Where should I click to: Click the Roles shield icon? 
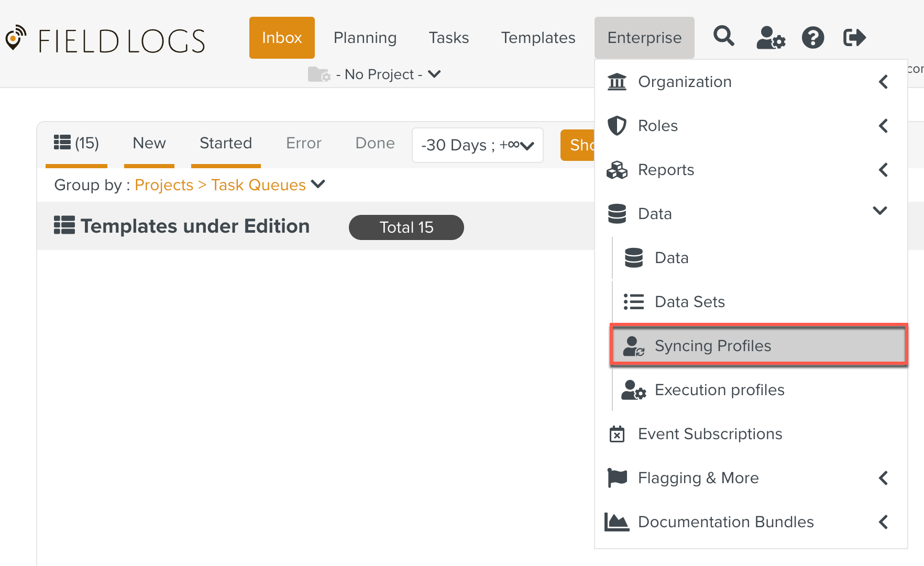pos(617,126)
